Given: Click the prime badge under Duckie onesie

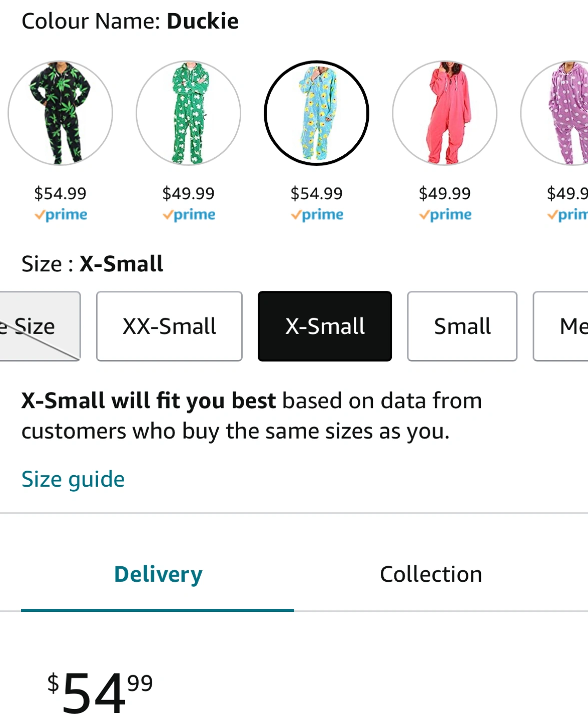Looking at the screenshot, I should coord(317,215).
